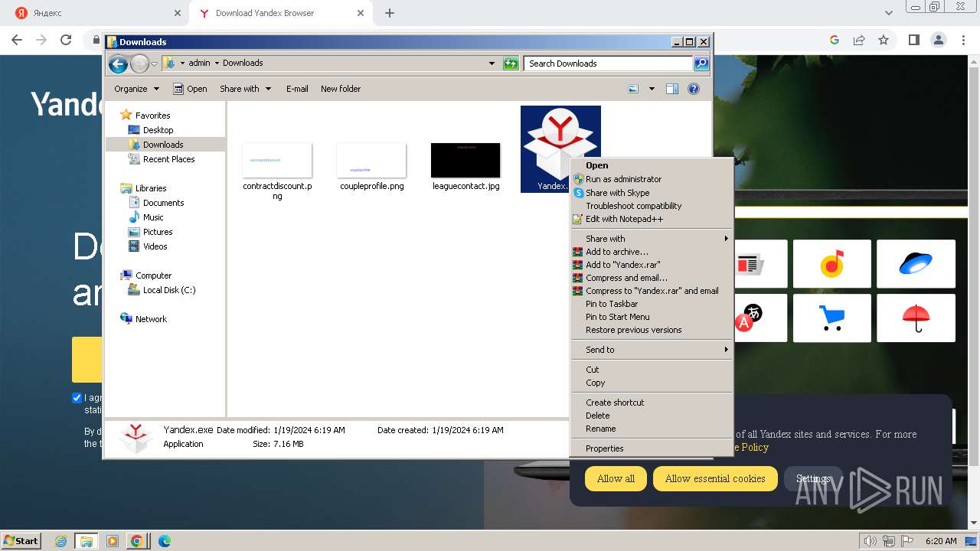
Task: Expand the Share with context submenu
Action: click(x=652, y=239)
